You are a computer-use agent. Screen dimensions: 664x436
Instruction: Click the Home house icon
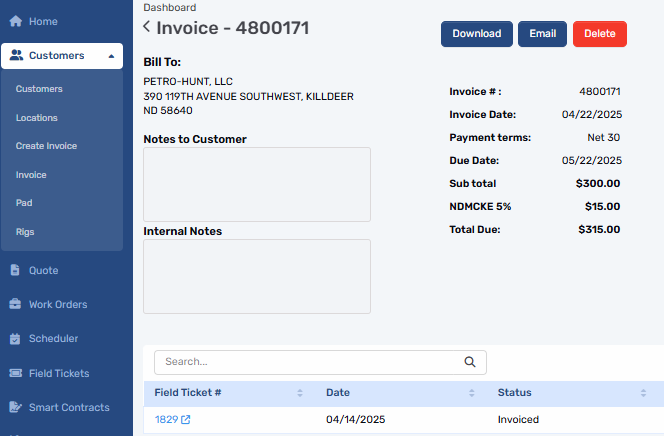[16, 21]
